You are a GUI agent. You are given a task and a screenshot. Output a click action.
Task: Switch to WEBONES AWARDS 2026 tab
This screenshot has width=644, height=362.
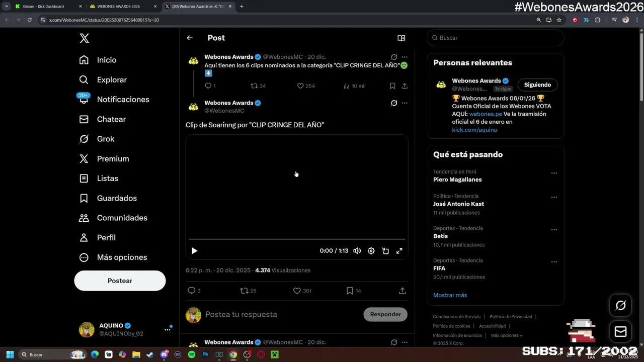(x=124, y=7)
